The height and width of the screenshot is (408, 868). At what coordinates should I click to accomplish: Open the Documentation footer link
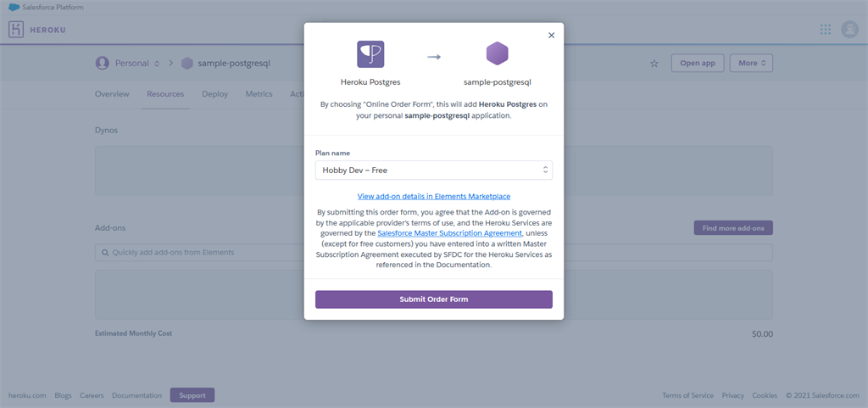(136, 395)
